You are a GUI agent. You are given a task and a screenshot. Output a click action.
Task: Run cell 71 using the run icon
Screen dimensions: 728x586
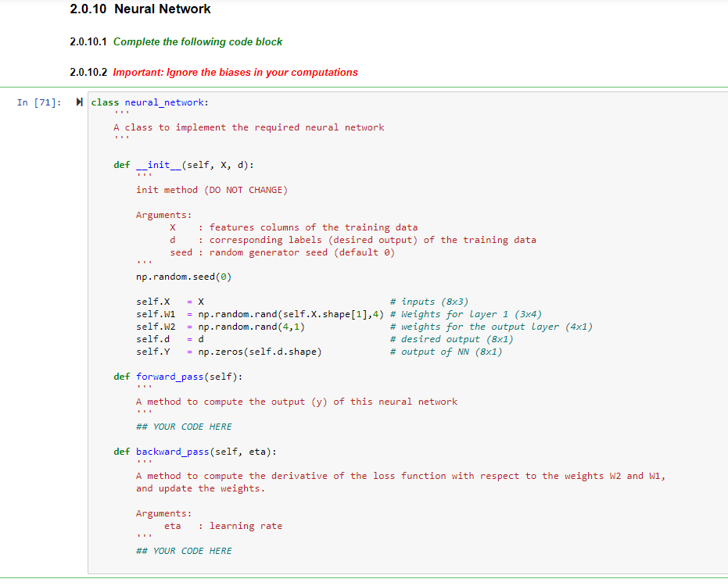[x=80, y=102]
